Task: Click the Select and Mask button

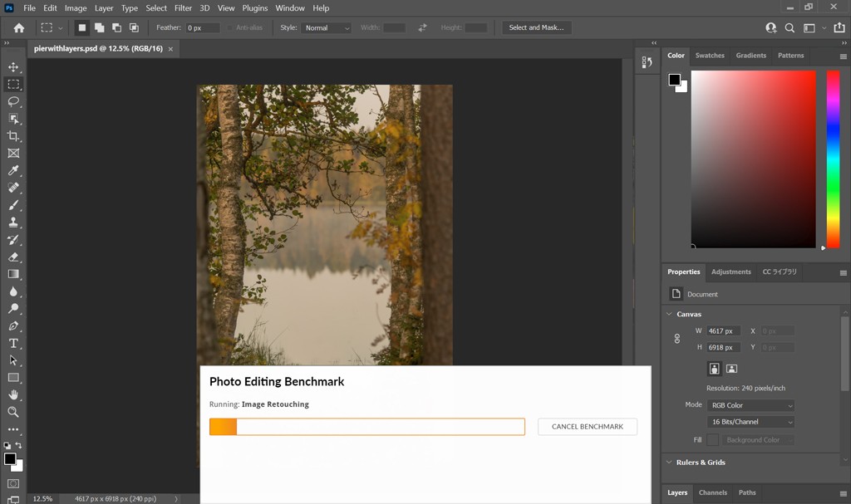Action: (x=536, y=27)
